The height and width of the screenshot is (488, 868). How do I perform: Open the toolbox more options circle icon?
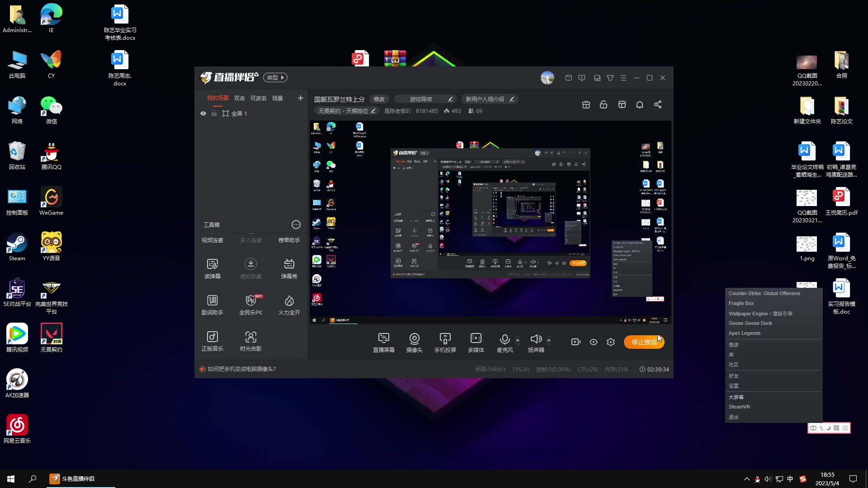pyautogui.click(x=296, y=225)
